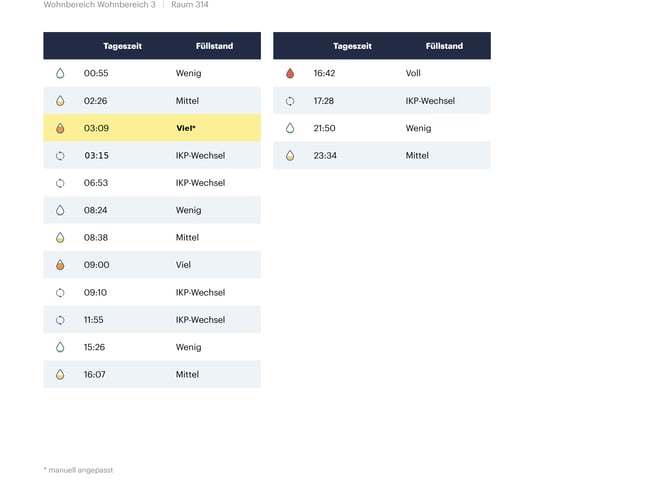Click the yellow drop icon at 02:26
This screenshot has height=482, width=670.
[x=60, y=100]
